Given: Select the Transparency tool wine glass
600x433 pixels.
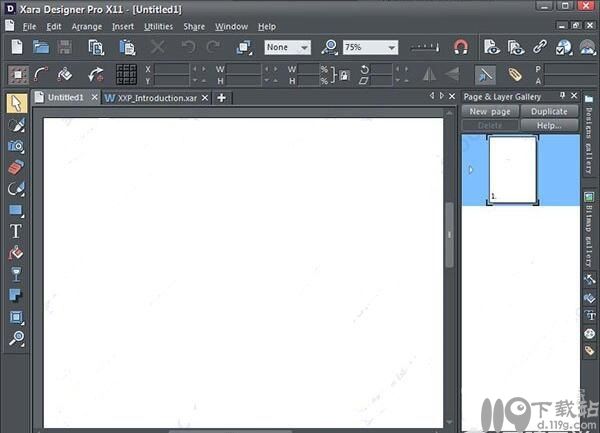Looking at the screenshot, I should (x=16, y=274).
